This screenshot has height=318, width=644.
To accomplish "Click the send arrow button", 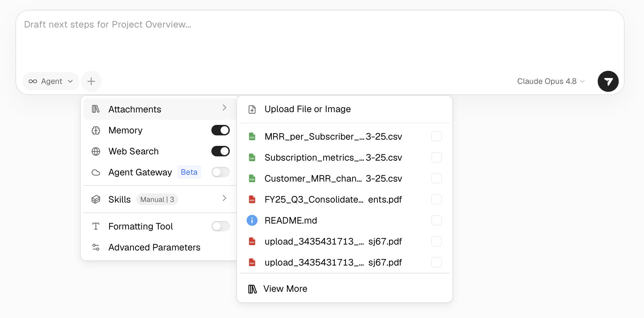I will (x=608, y=81).
